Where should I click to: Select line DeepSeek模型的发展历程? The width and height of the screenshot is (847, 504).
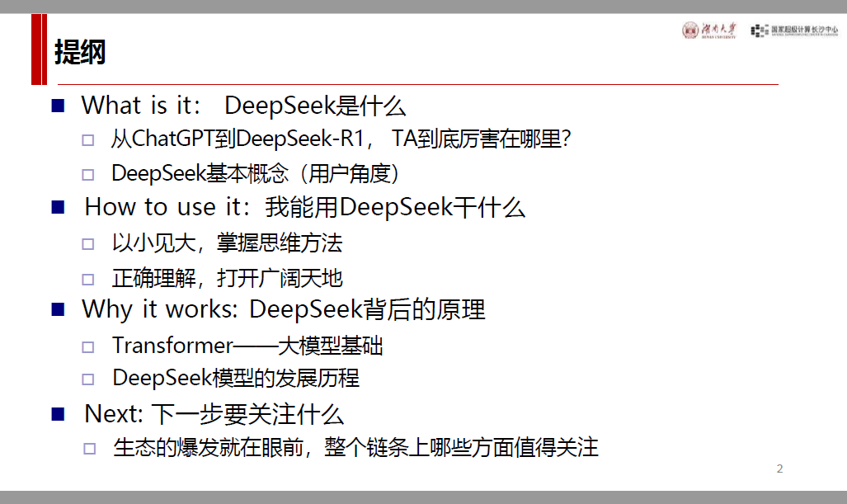pyautogui.click(x=236, y=378)
